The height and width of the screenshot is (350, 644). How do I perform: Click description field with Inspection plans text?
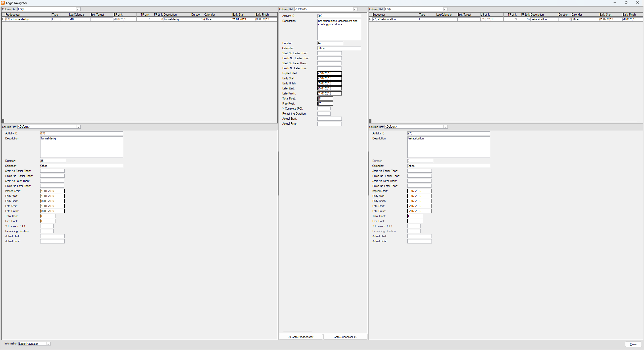coord(339,29)
